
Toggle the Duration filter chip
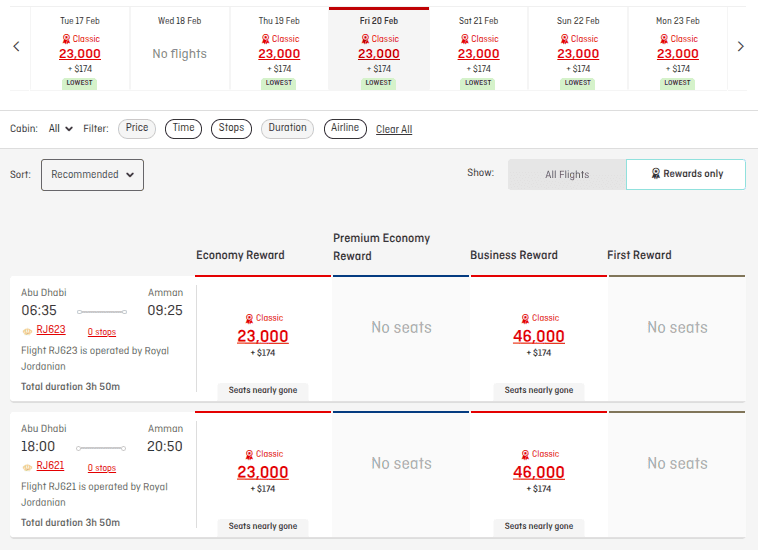(287, 129)
